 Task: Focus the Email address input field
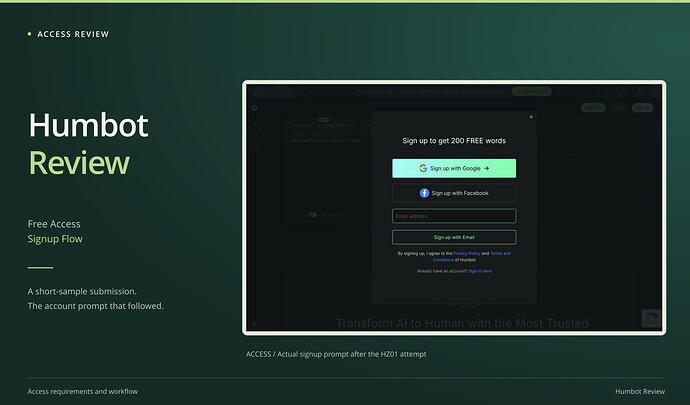point(454,216)
